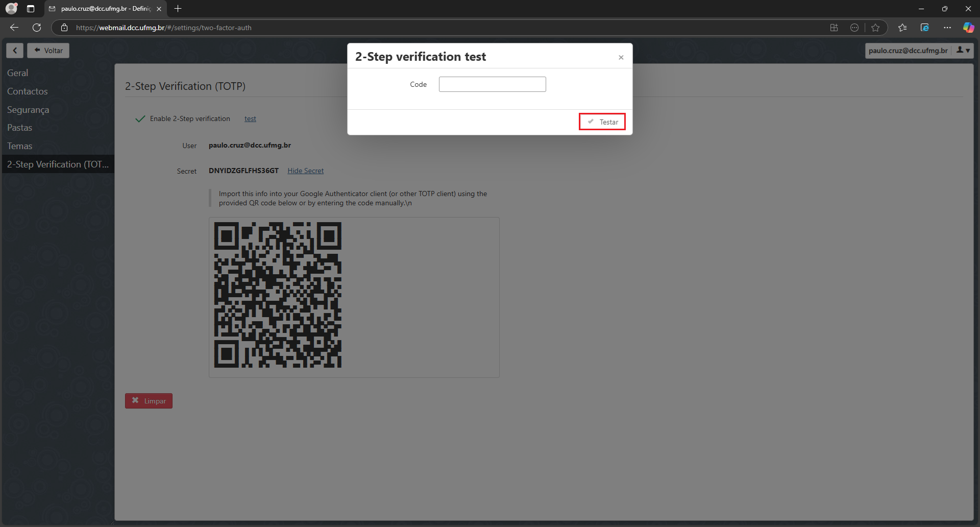Select Pastas in the sidebar
The height and width of the screenshot is (527, 980).
[x=20, y=128]
